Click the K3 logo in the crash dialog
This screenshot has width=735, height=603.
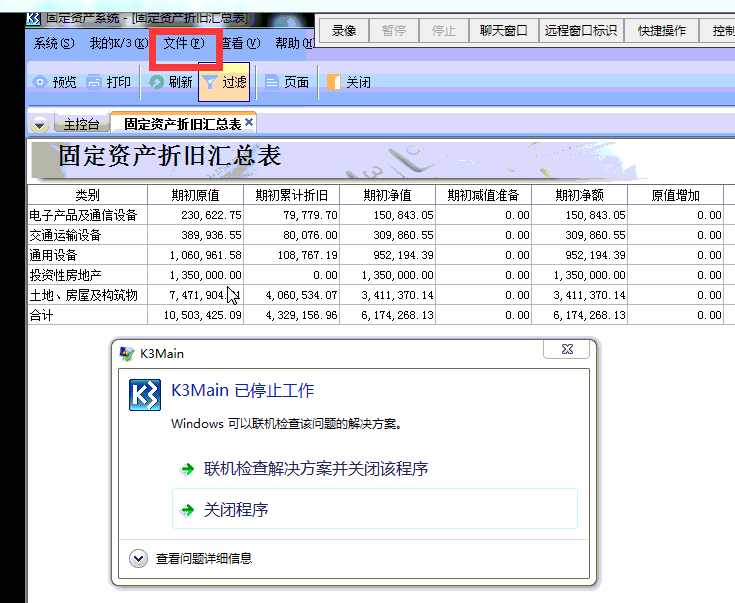pyautogui.click(x=145, y=395)
